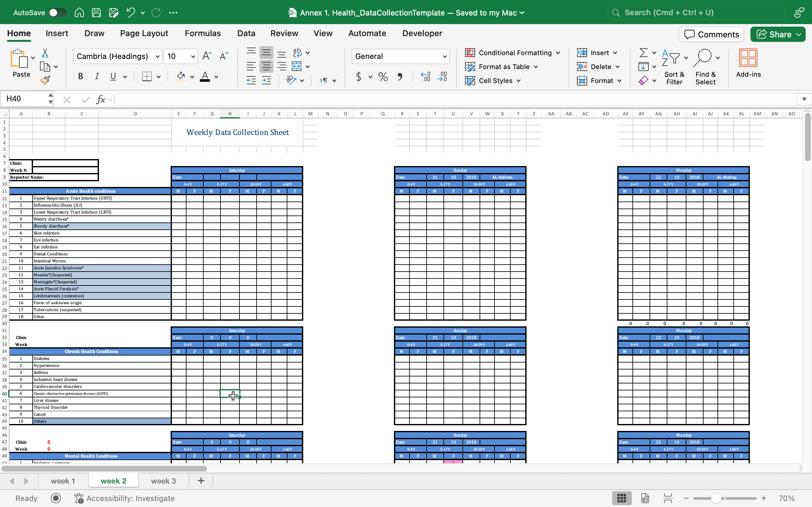The width and height of the screenshot is (812, 507).
Task: Open the Add-ins icon
Action: coord(748,63)
